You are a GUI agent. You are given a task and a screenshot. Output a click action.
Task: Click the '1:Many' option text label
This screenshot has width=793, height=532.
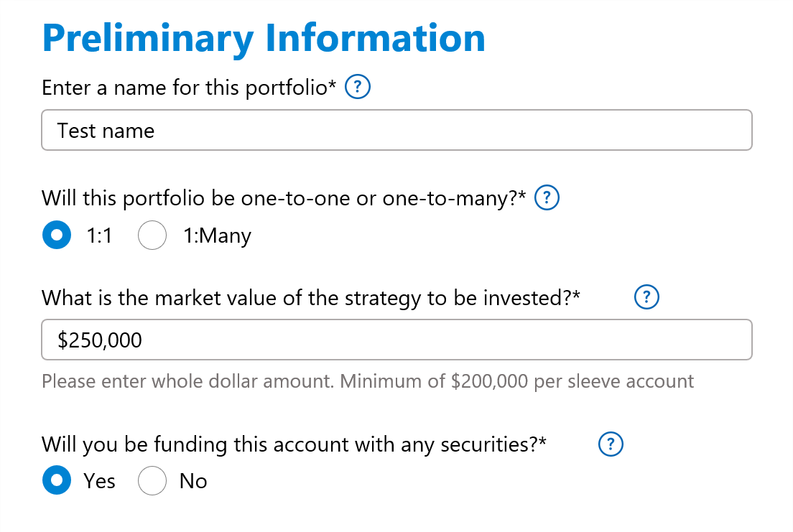(217, 235)
